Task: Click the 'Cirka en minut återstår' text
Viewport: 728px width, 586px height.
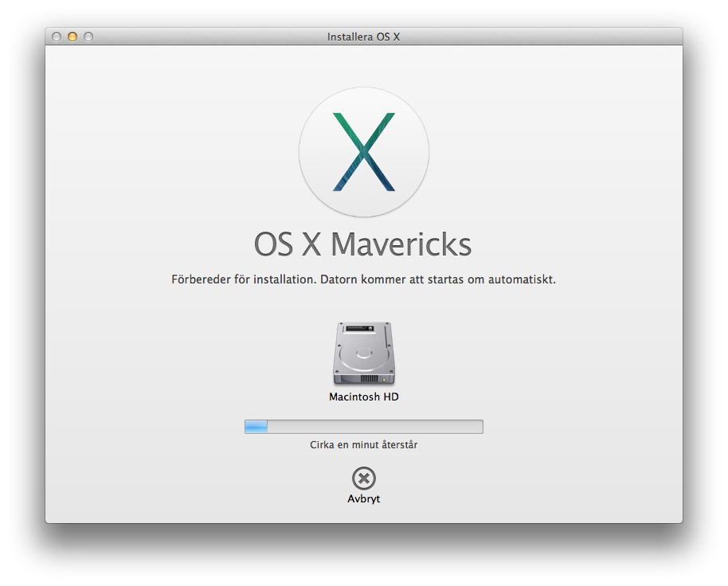Action: point(363,444)
